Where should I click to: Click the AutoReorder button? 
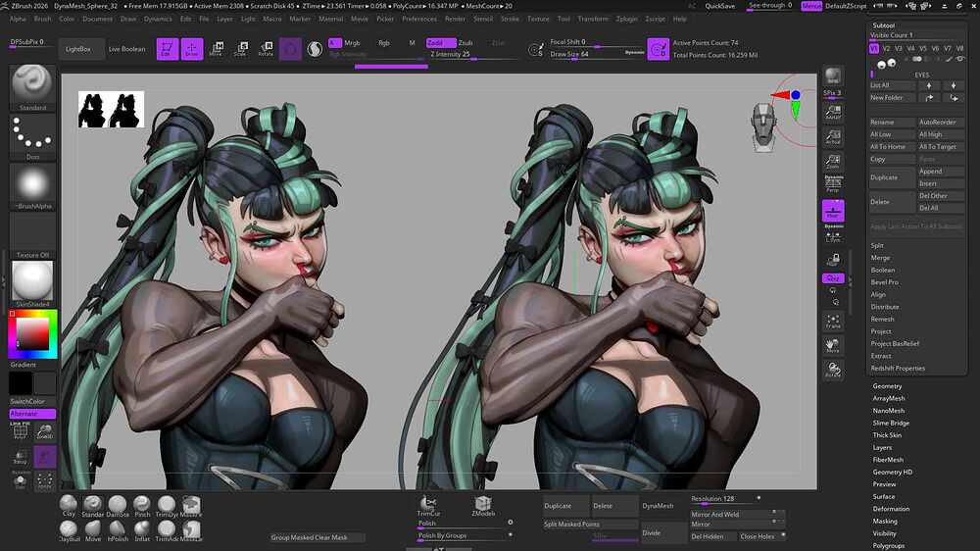coord(940,123)
